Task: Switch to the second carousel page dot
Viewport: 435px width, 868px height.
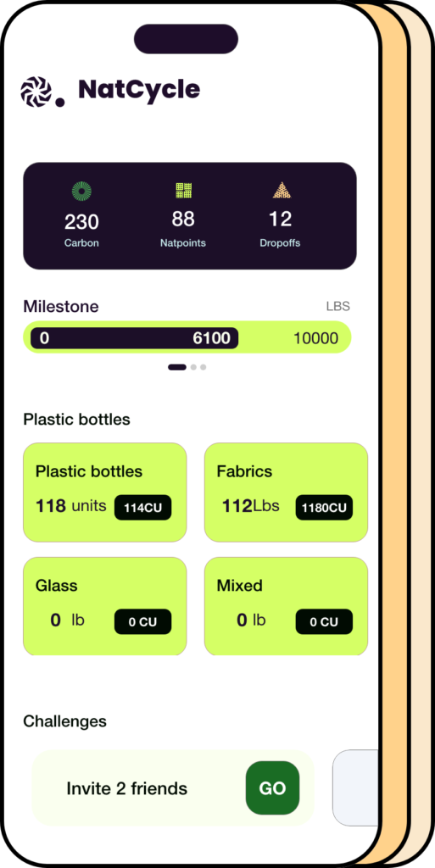Action: pyautogui.click(x=193, y=367)
